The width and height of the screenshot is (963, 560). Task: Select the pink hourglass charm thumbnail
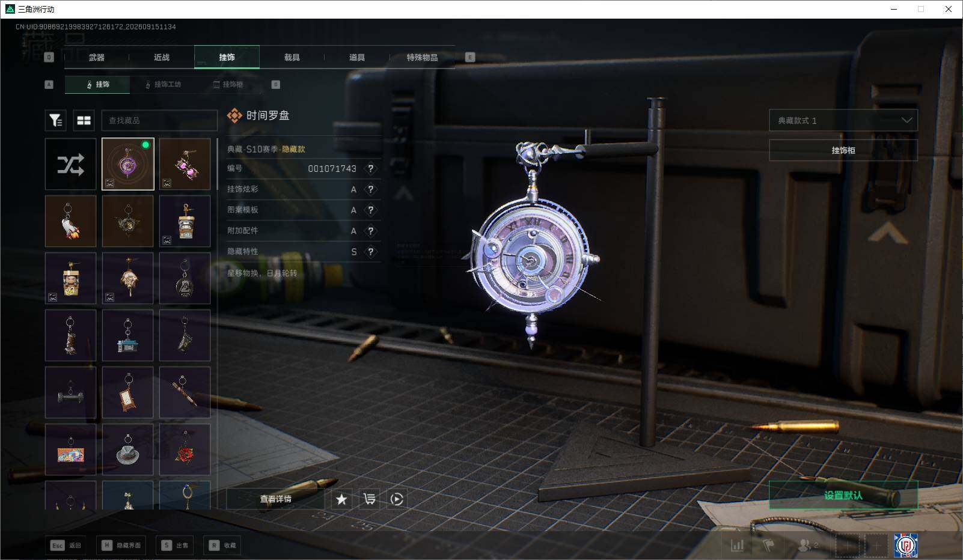point(185,164)
